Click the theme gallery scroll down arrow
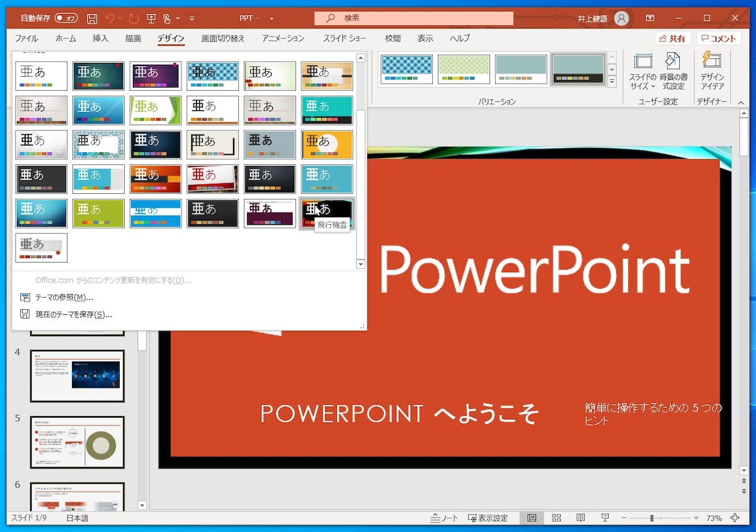Image resolution: width=756 pixels, height=532 pixels. pyautogui.click(x=361, y=264)
